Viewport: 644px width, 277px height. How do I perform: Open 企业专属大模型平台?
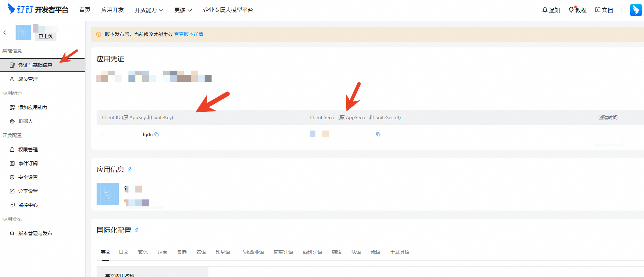228,10
